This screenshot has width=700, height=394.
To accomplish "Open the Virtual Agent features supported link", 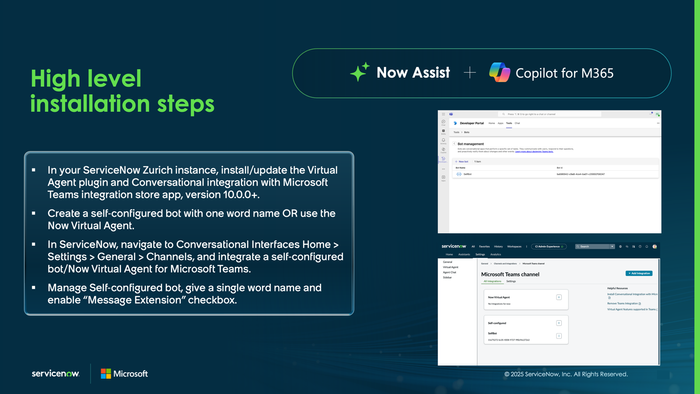I will 632,309.
